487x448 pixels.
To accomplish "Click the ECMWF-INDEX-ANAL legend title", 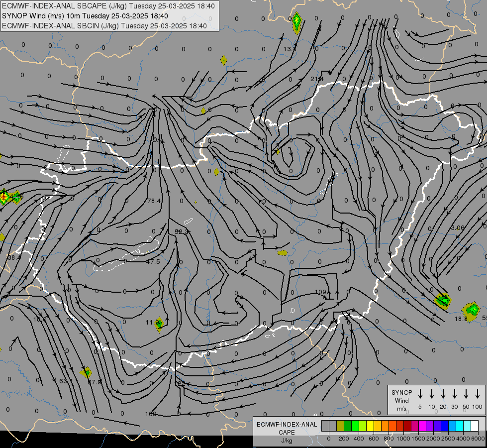I will point(287,425).
